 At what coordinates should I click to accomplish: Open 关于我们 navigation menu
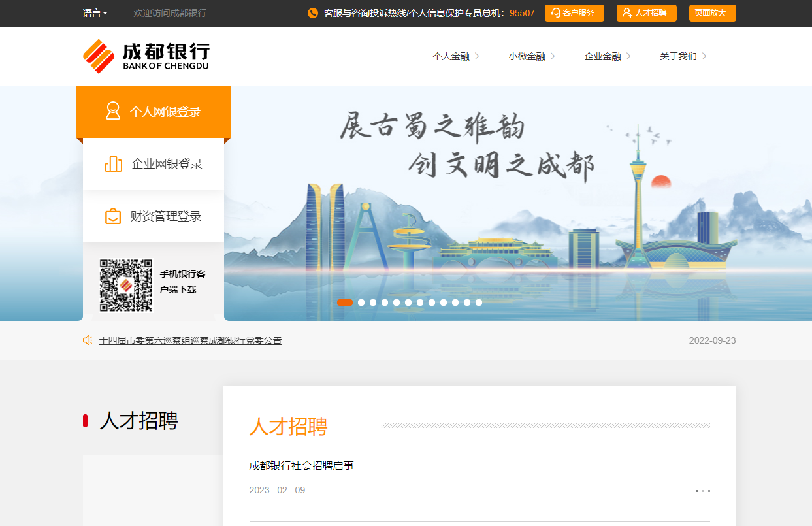(x=678, y=56)
